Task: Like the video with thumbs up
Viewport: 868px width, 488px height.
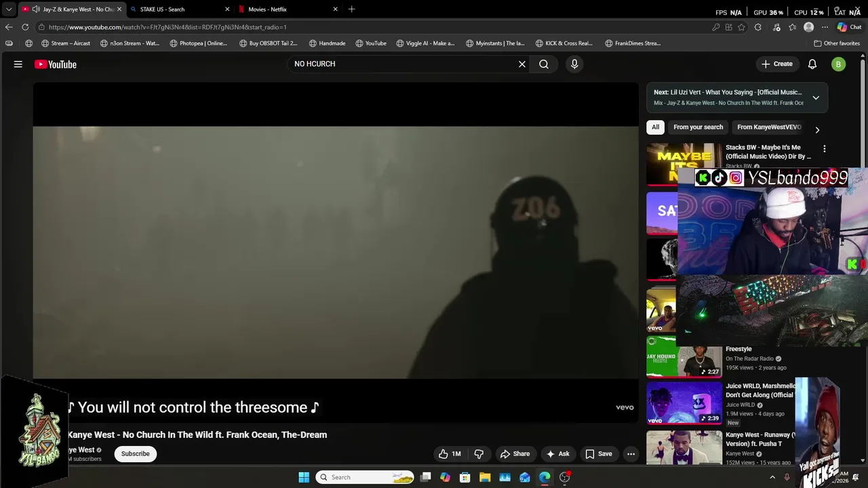Action: (450, 454)
